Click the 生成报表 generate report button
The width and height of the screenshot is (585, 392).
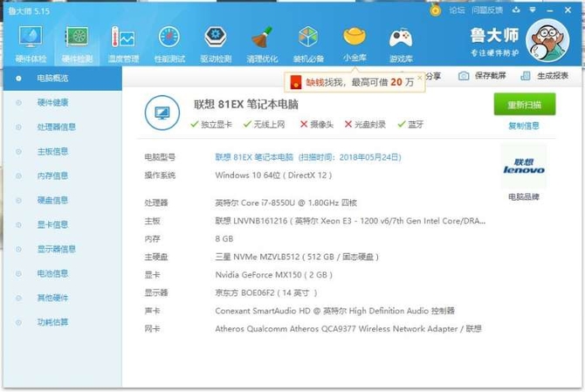tap(544, 76)
